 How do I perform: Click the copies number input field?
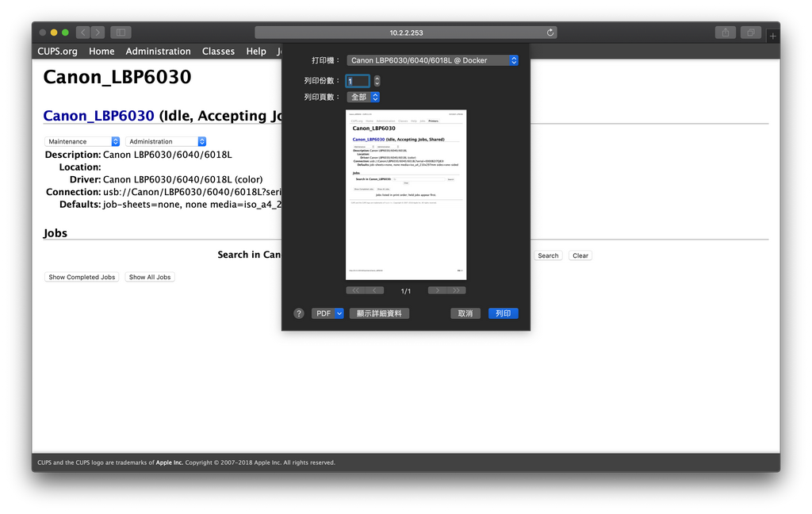[x=358, y=81]
